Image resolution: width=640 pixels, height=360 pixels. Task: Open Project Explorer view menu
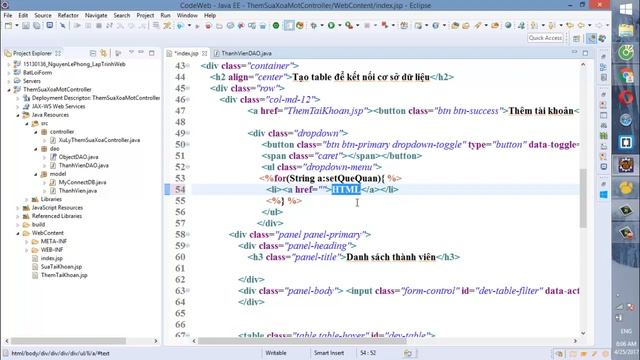pyautogui.click(x=131, y=53)
